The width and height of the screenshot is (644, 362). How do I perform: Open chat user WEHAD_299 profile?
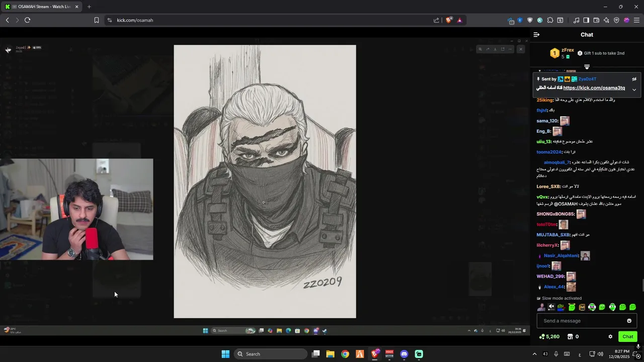[x=550, y=277]
